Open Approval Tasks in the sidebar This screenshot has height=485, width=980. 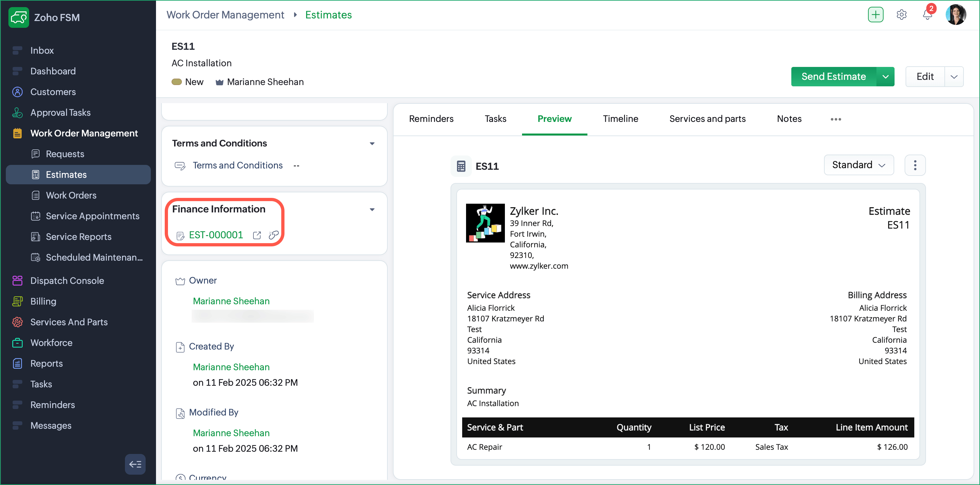(61, 113)
